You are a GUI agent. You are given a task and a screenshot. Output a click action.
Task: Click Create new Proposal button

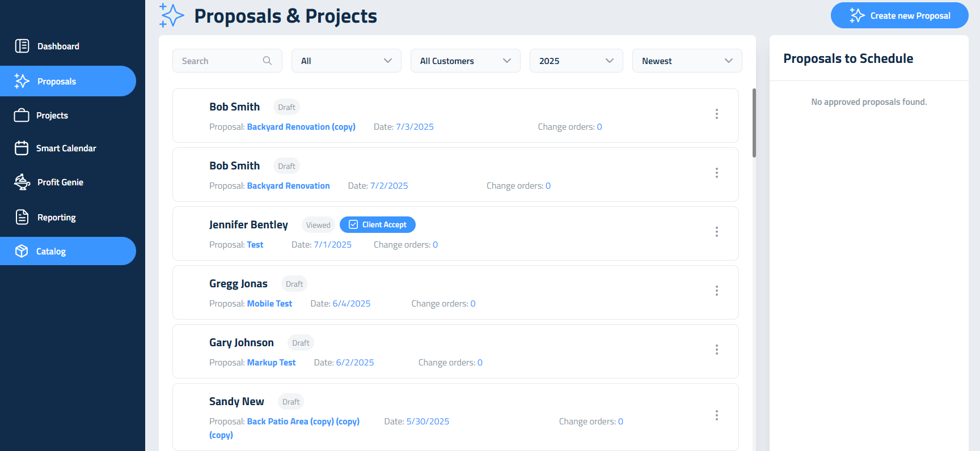(899, 16)
